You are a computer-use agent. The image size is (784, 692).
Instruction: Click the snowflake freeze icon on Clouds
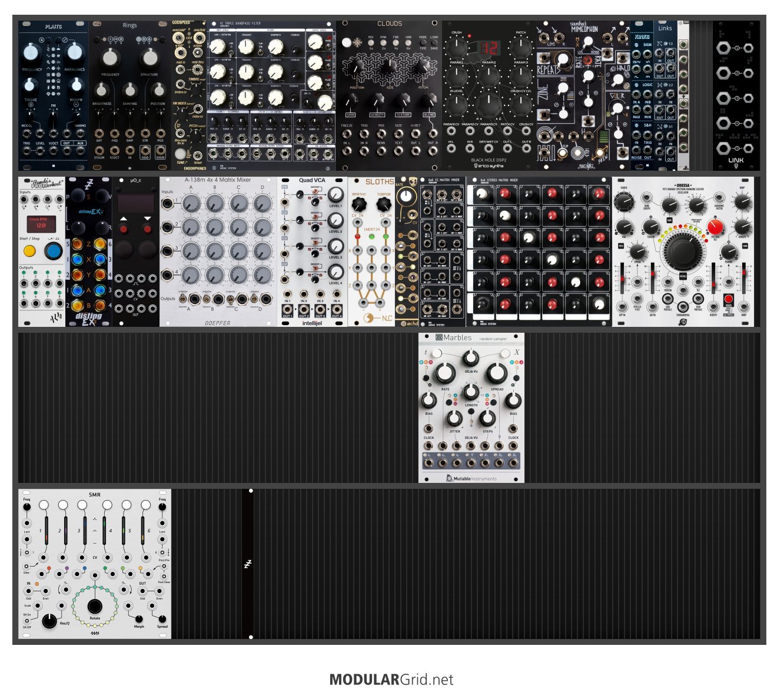357,42
